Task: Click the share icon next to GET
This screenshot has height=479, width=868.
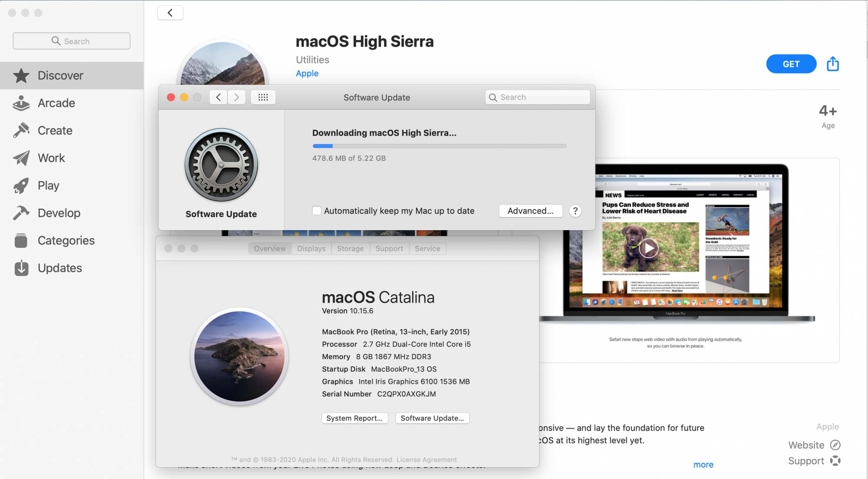Action: [x=832, y=64]
